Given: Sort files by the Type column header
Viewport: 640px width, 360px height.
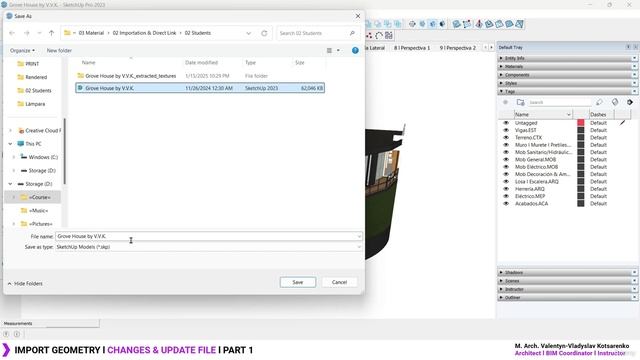Looking at the screenshot, I should (250, 62).
